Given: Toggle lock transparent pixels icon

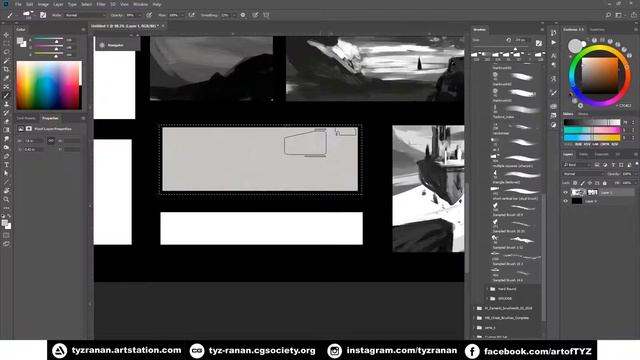Looking at the screenshot, I should (x=575, y=183).
